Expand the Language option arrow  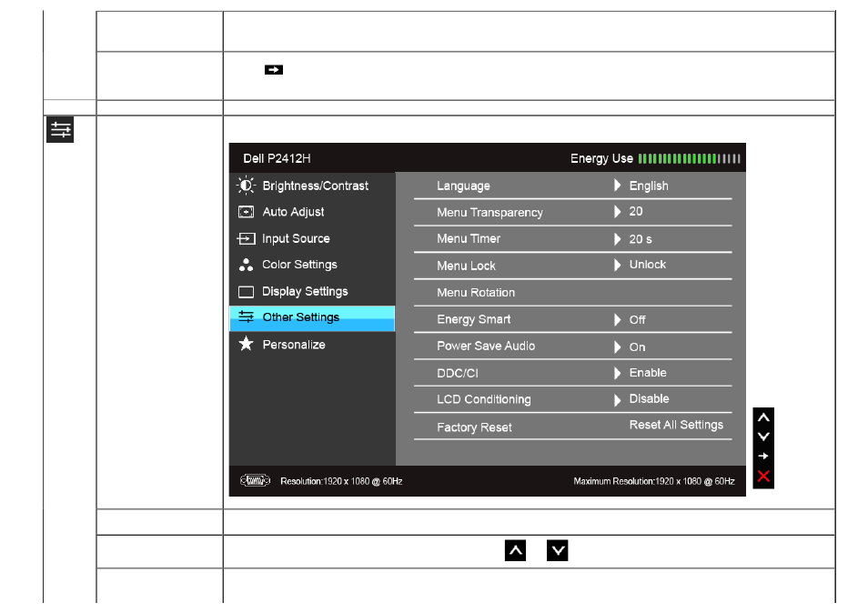pyautogui.click(x=617, y=186)
